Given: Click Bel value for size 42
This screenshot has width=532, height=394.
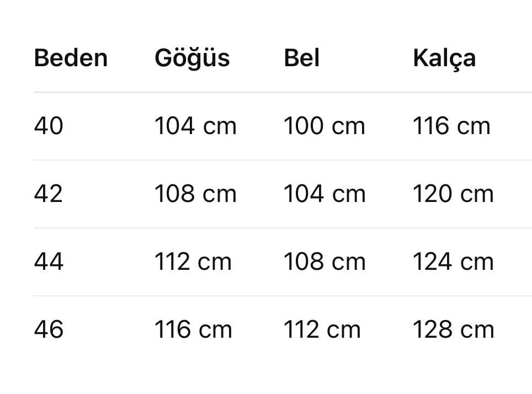Looking at the screenshot, I should (x=324, y=194).
